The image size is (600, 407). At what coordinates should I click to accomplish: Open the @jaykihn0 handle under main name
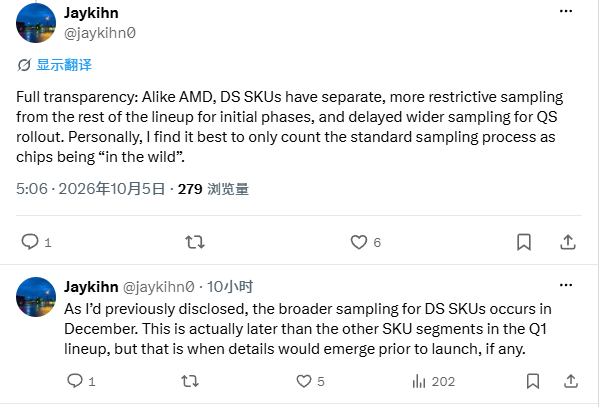click(x=99, y=33)
